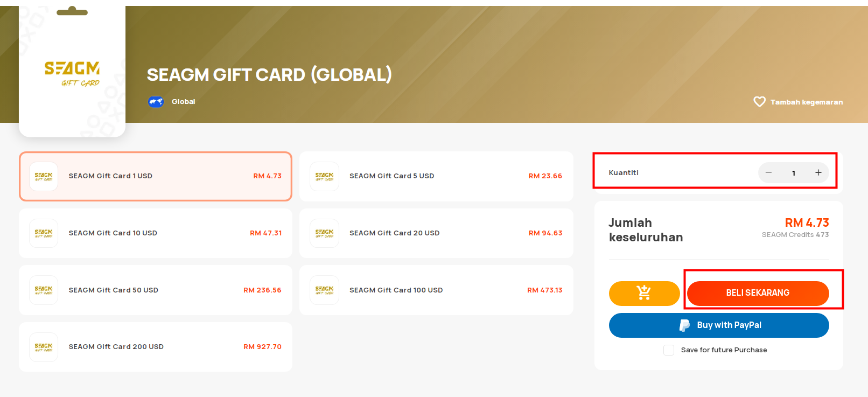The width and height of the screenshot is (868, 397).
Task: Click the Buy with PayPal button
Action: click(719, 325)
